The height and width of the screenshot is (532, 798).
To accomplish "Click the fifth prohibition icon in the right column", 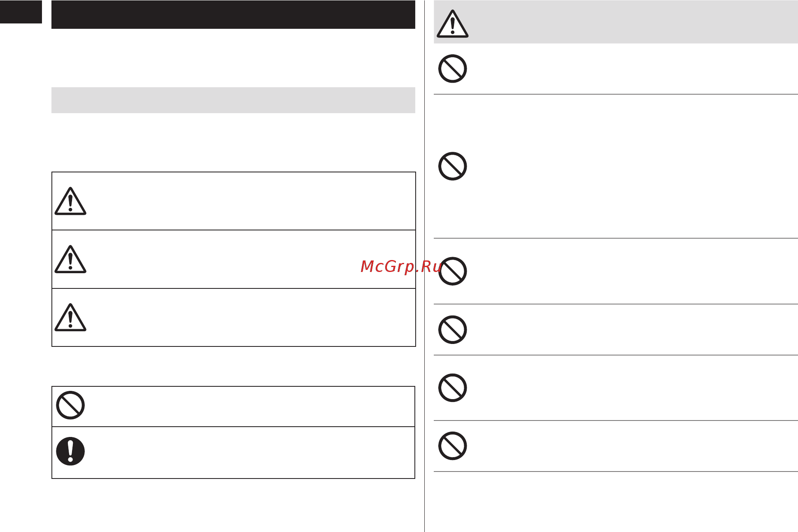I will (452, 388).
